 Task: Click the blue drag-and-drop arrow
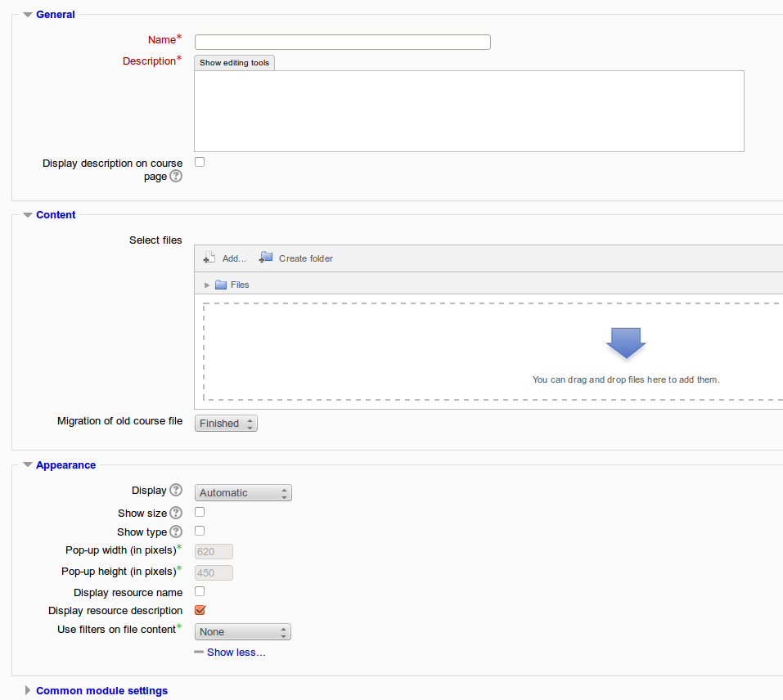coord(626,343)
